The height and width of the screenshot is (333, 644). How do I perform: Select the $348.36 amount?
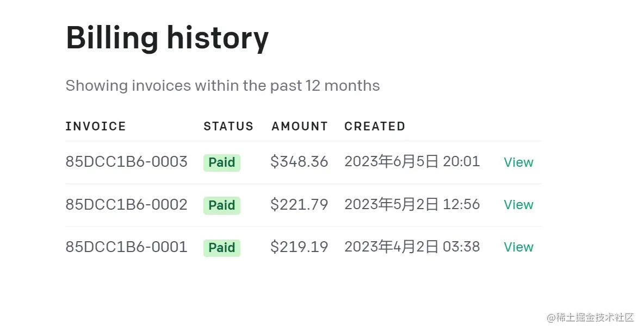point(299,162)
